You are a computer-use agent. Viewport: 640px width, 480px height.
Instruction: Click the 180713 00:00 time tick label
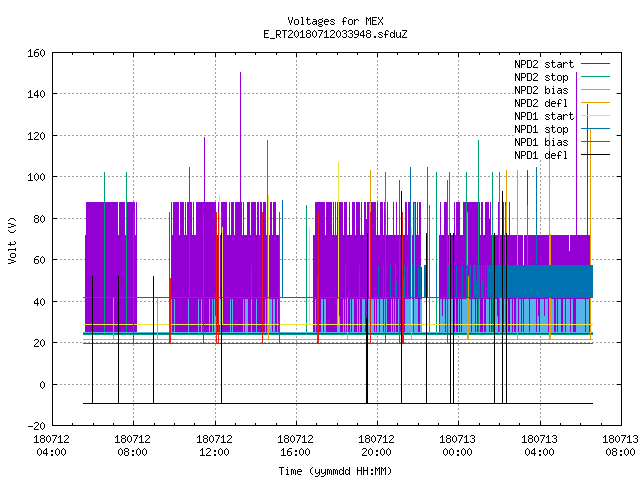click(457, 446)
